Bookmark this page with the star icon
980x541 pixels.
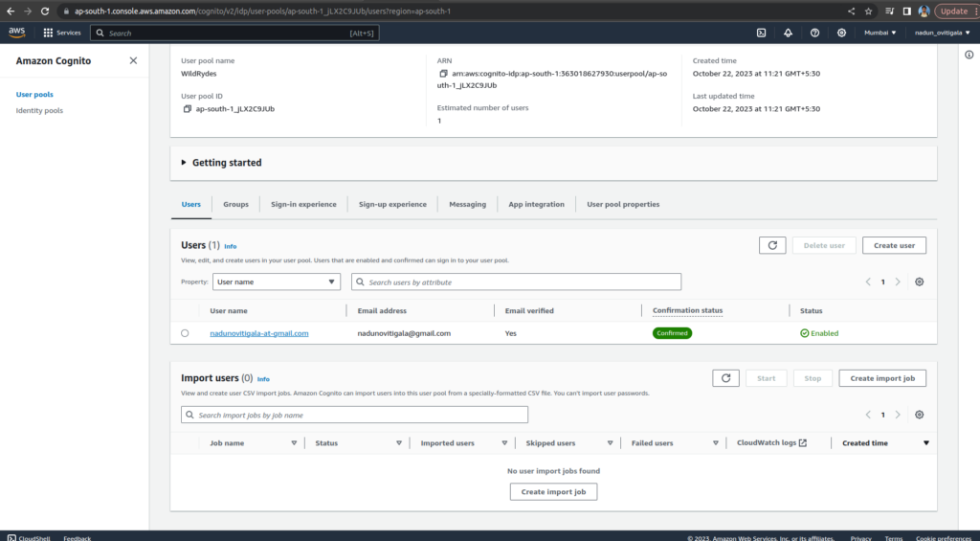coord(868,11)
